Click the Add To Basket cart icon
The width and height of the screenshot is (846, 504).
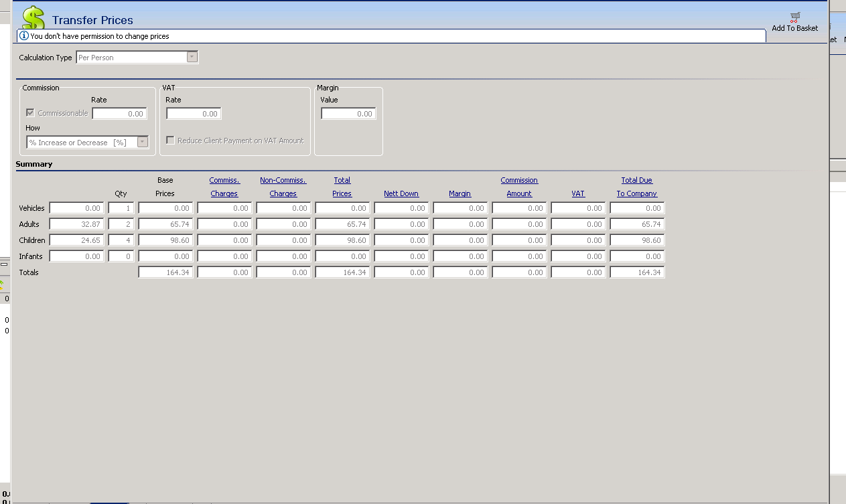coord(794,17)
